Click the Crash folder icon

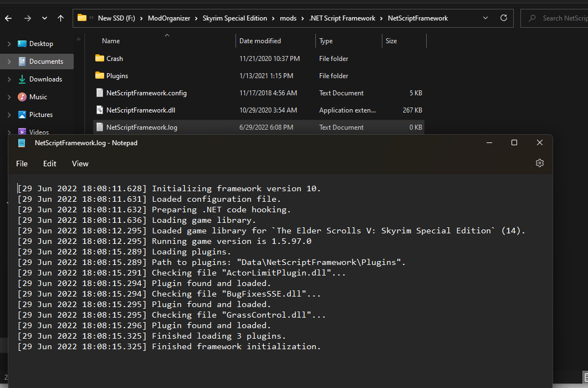point(99,58)
